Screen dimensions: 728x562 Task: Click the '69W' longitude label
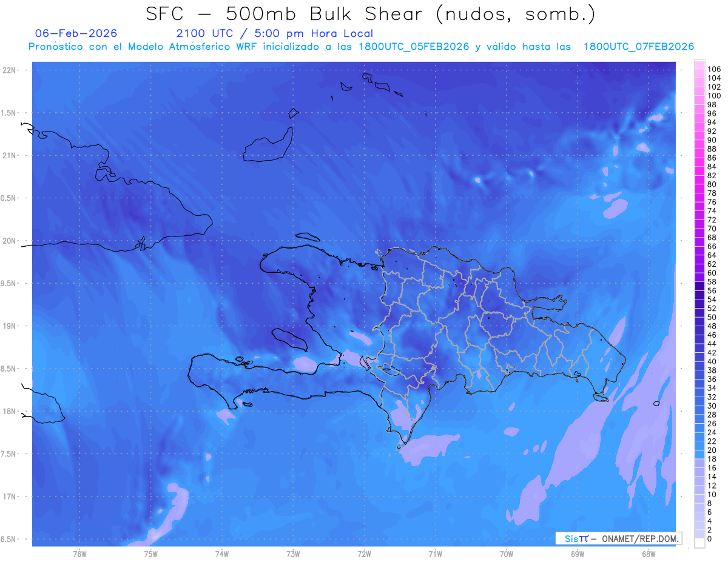point(578,554)
